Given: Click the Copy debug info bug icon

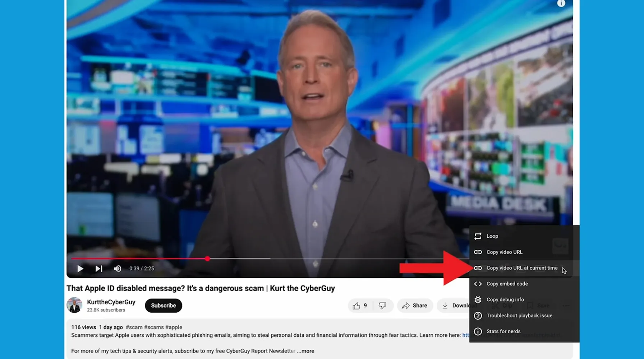Looking at the screenshot, I should tap(478, 300).
